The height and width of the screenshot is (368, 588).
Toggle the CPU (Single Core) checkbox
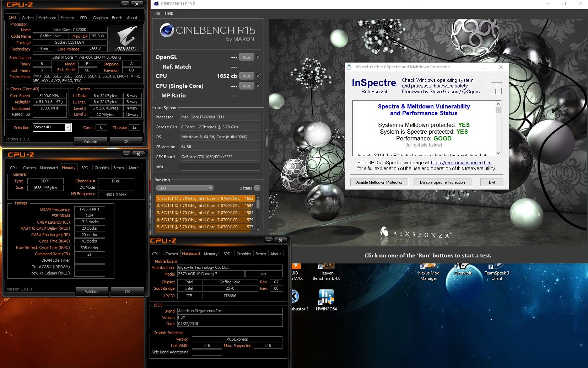[258, 86]
